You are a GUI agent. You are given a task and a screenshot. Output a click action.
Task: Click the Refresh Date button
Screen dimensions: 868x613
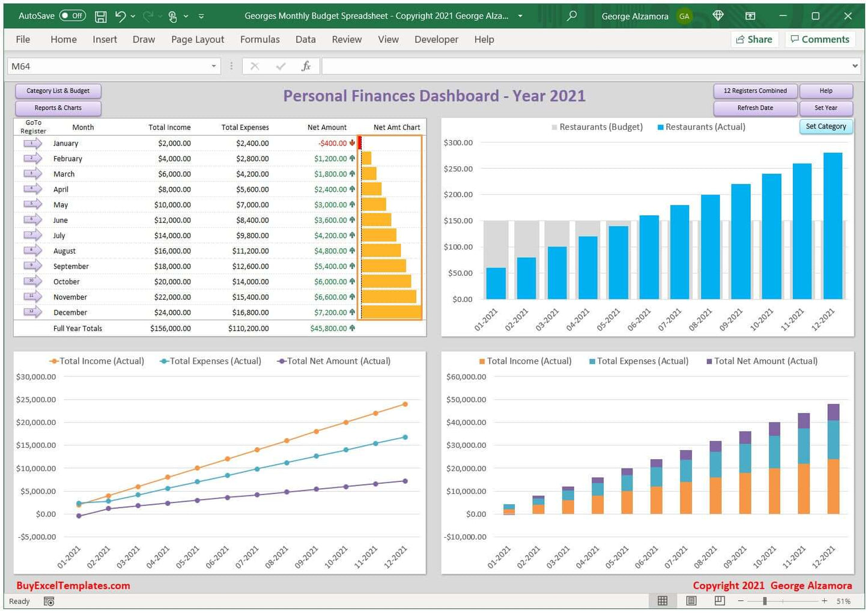coord(755,108)
